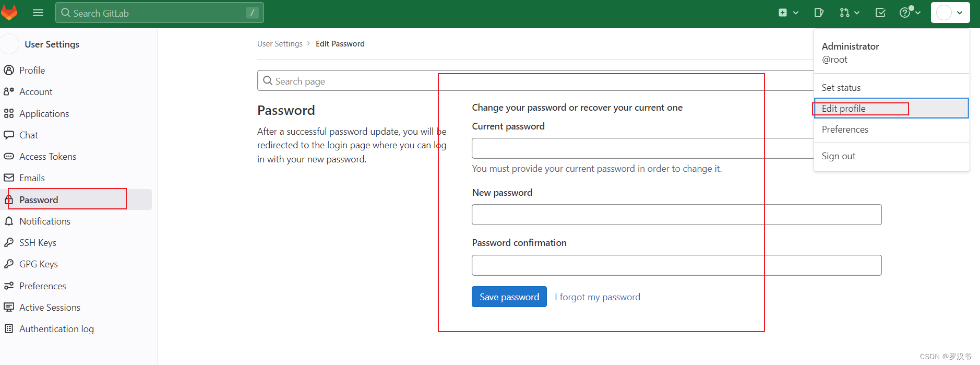The width and height of the screenshot is (980, 365).
Task: Open GPG Keys page
Action: tap(39, 264)
